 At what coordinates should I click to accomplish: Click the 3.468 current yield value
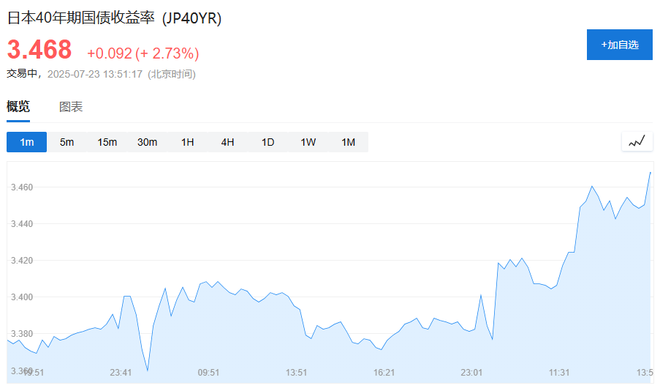click(x=40, y=50)
